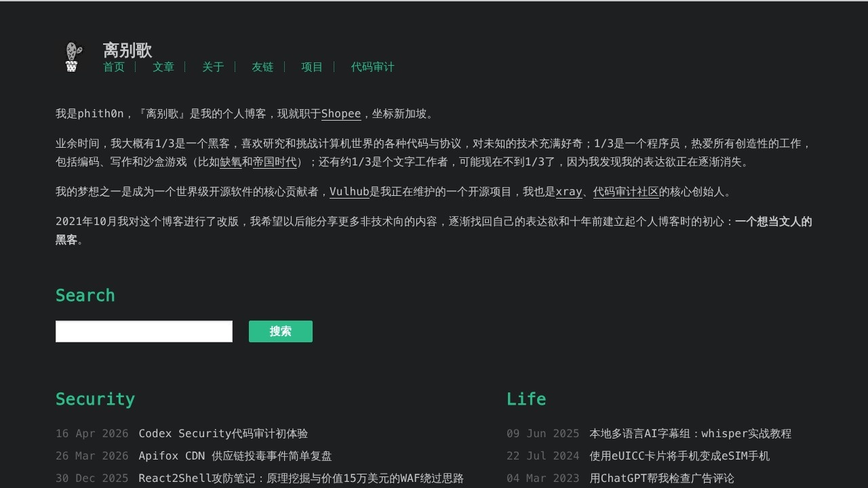Click the cactus logo icon
Viewport: 868px width, 488px height.
point(72,57)
